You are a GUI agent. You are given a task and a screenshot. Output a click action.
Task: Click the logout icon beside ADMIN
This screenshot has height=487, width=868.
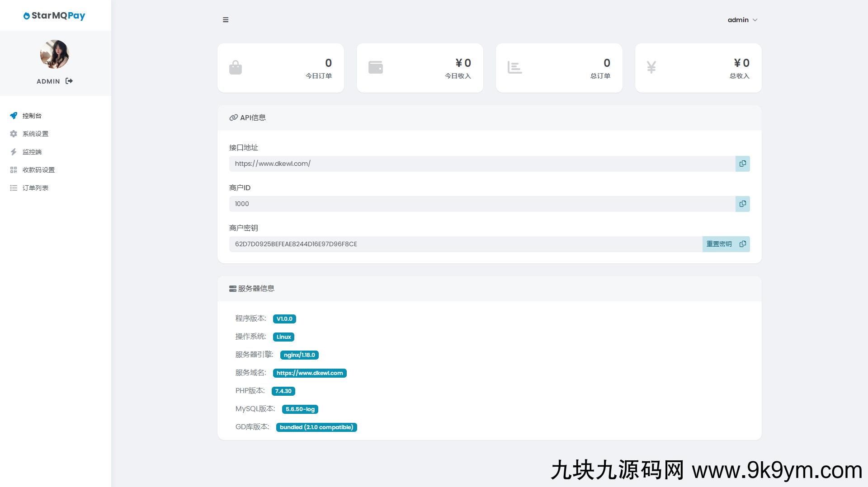click(x=69, y=81)
